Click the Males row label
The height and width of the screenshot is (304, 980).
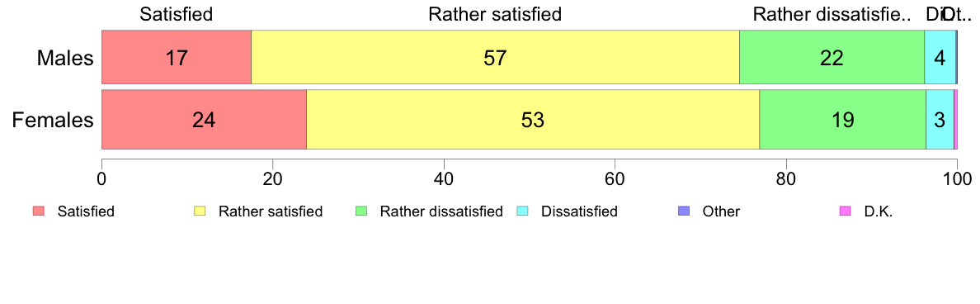(65, 59)
